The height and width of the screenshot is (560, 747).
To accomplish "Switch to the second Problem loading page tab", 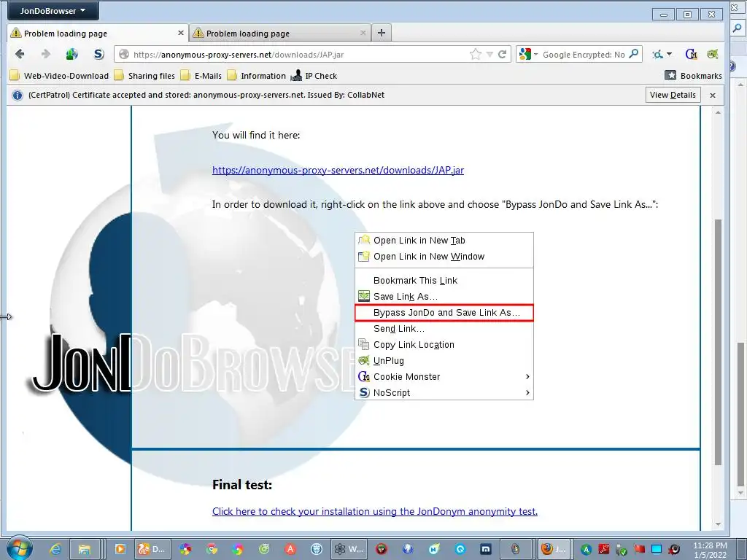I will (x=279, y=34).
